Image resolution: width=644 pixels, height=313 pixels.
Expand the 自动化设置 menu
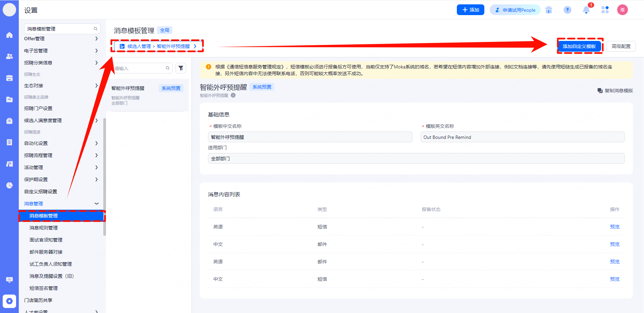[97, 143]
